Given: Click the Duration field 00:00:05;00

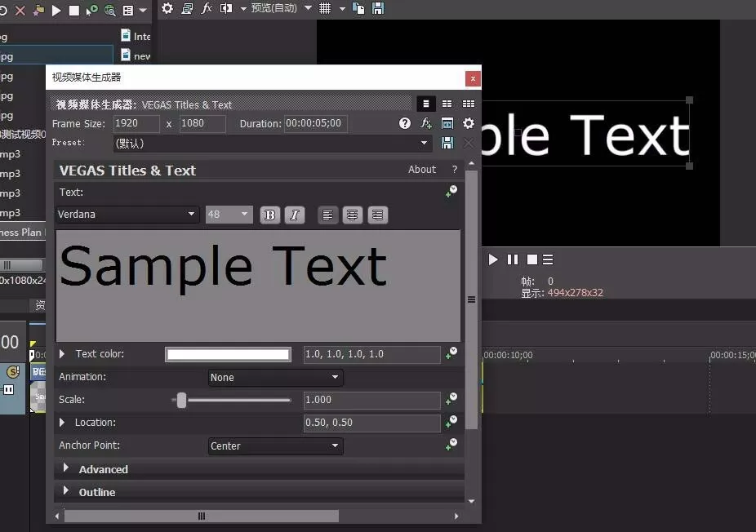Looking at the screenshot, I should pyautogui.click(x=315, y=123).
